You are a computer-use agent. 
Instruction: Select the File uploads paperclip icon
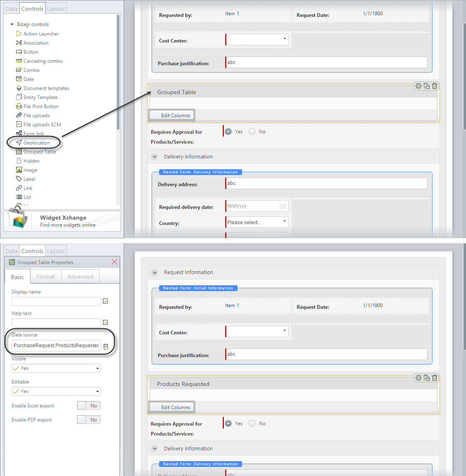point(19,115)
